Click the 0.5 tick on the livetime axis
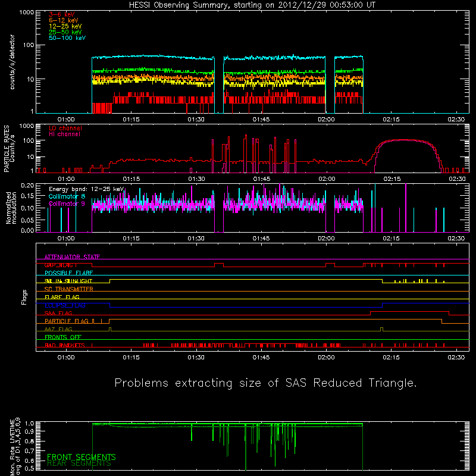Viewport: 476px width, 476px height. click(x=30, y=468)
